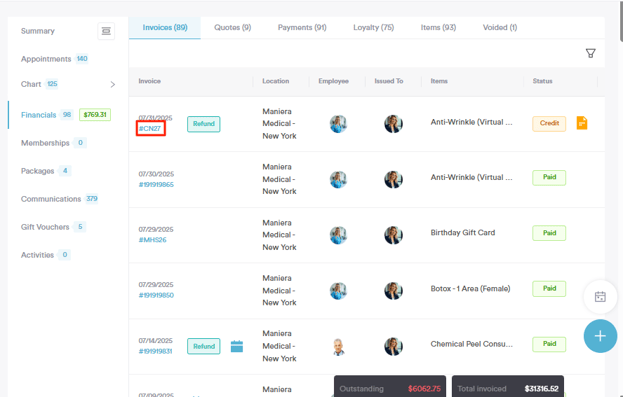
Task: Open the Voided (1) tab
Action: [x=500, y=27]
